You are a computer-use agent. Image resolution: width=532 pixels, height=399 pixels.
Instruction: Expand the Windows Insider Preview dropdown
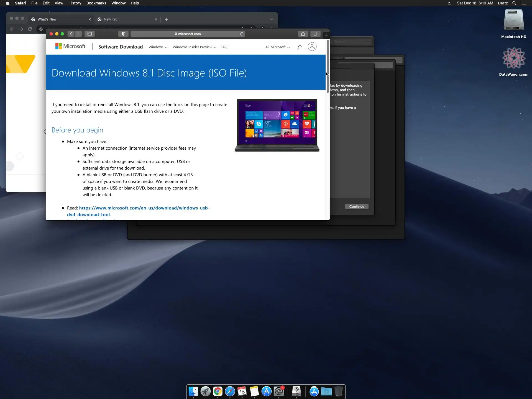pos(194,47)
